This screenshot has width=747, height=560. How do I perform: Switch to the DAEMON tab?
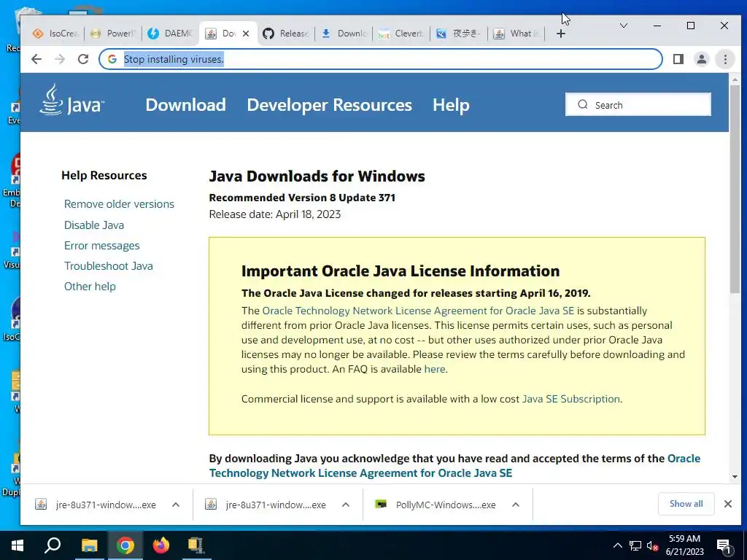click(170, 34)
